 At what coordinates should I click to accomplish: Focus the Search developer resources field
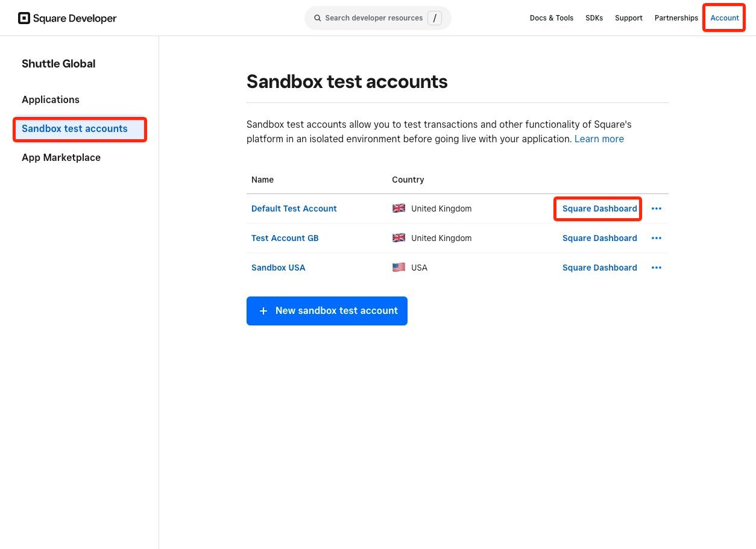377,18
